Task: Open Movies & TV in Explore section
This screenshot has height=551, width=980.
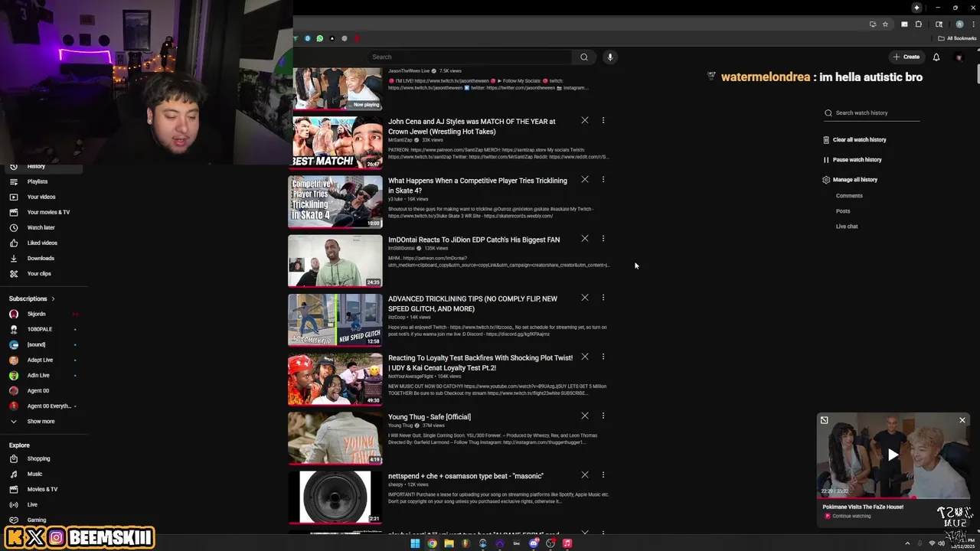Action: click(x=42, y=489)
